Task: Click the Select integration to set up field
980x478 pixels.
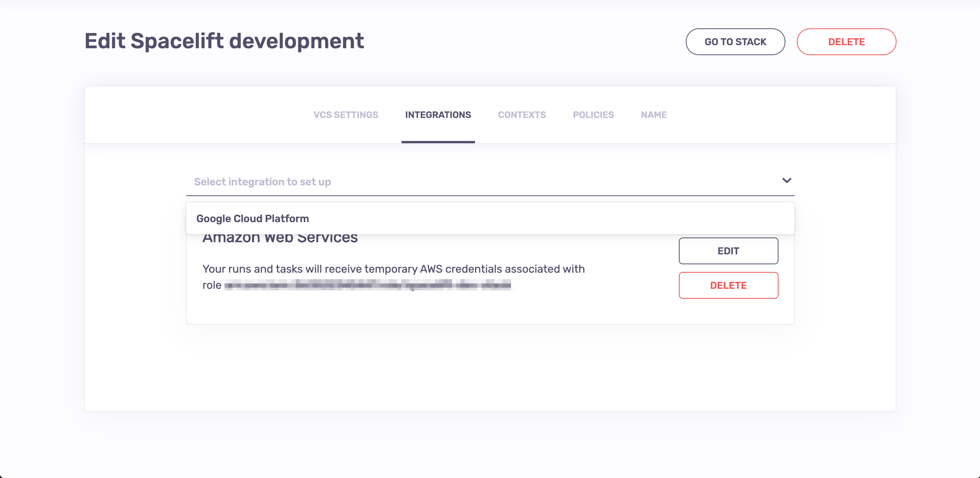Action: 490,182
